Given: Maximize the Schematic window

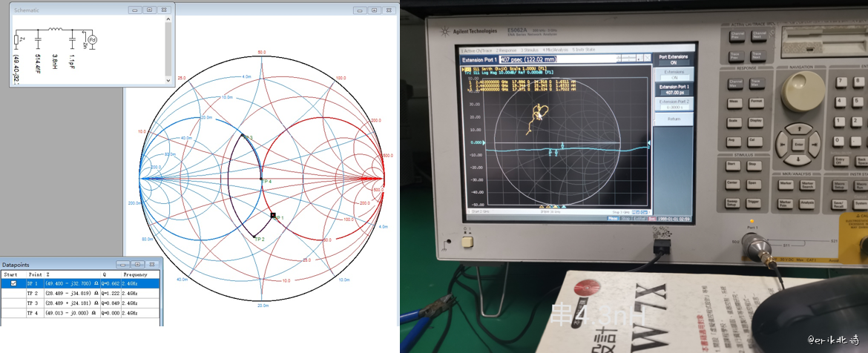Looking at the screenshot, I should point(149,10).
